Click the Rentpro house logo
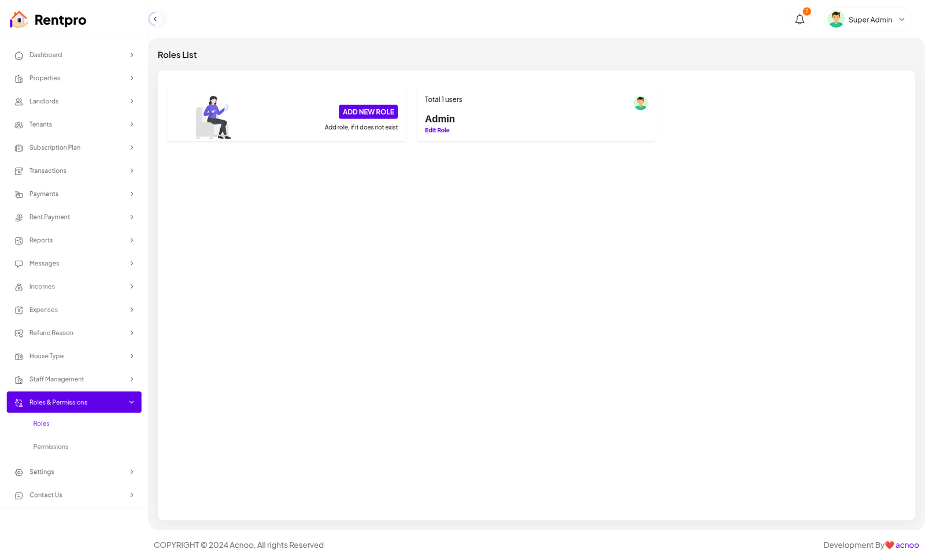925x560 pixels. tap(18, 20)
